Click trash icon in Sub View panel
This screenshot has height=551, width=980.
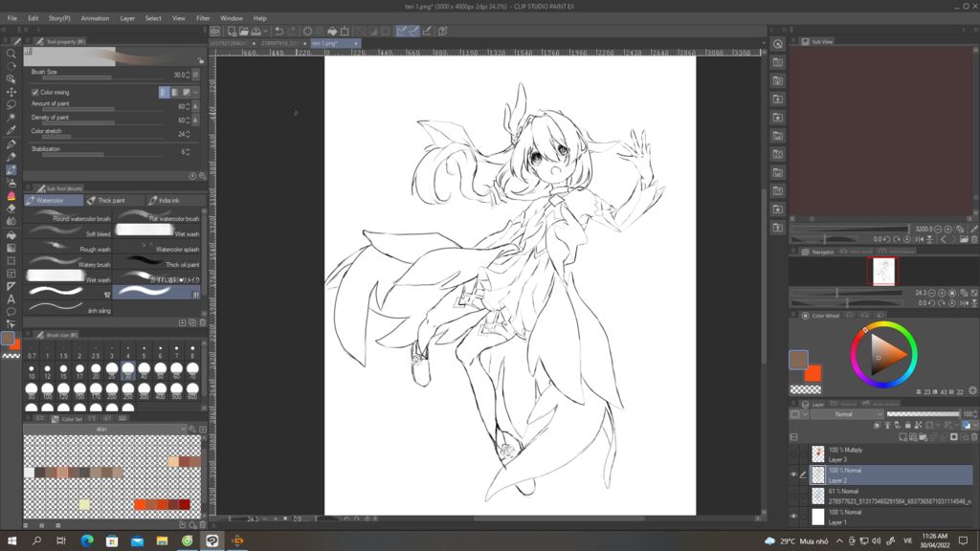(973, 239)
